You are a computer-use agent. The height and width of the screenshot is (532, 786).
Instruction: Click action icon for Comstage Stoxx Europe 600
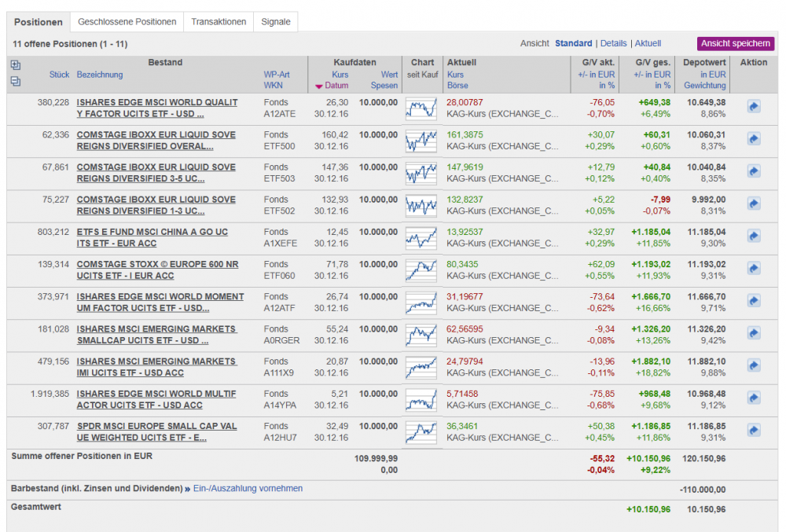point(754,269)
